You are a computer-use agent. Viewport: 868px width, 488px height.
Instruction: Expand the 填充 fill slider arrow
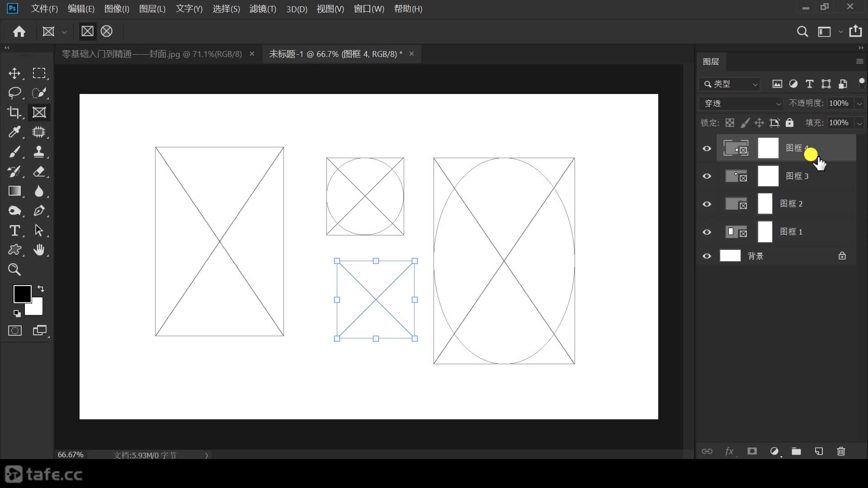(859, 123)
